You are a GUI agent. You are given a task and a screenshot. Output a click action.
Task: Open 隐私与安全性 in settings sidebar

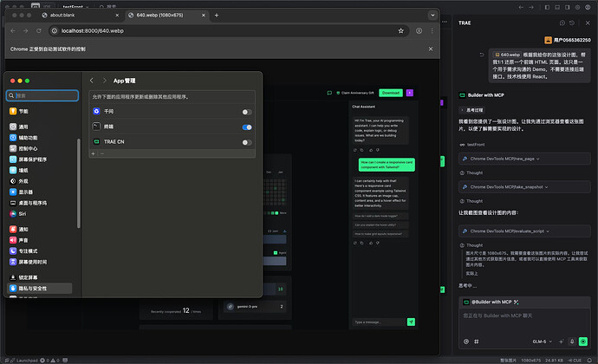coord(40,288)
